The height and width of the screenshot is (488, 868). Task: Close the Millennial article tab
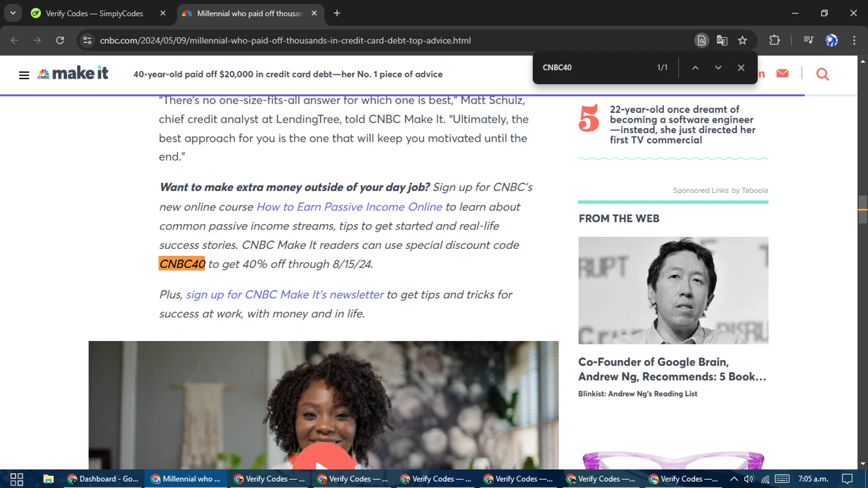(x=314, y=13)
